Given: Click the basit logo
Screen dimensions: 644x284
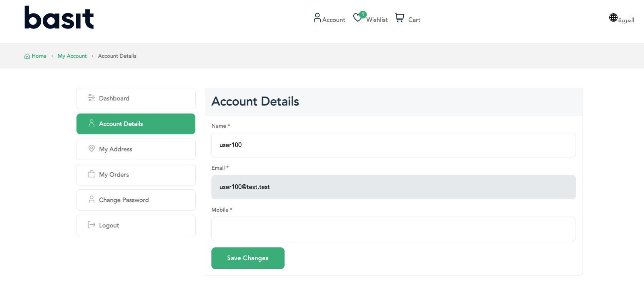Looking at the screenshot, I should pyautogui.click(x=59, y=18).
